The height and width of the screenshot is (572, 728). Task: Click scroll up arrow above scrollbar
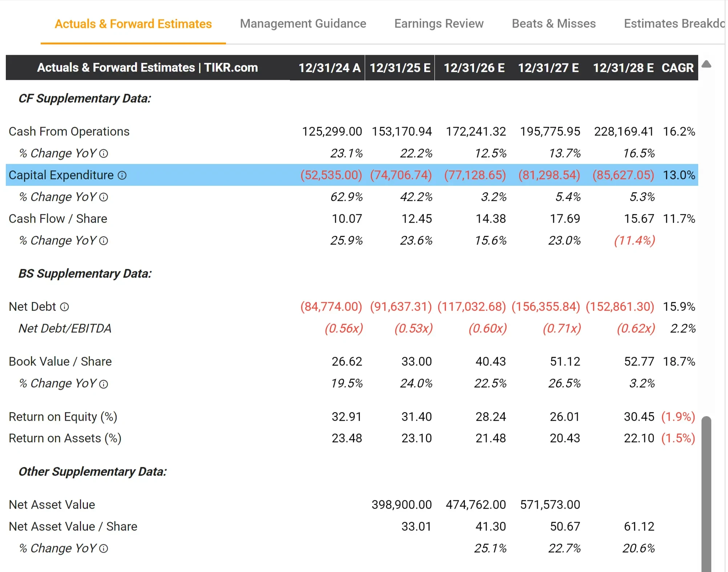(706, 64)
